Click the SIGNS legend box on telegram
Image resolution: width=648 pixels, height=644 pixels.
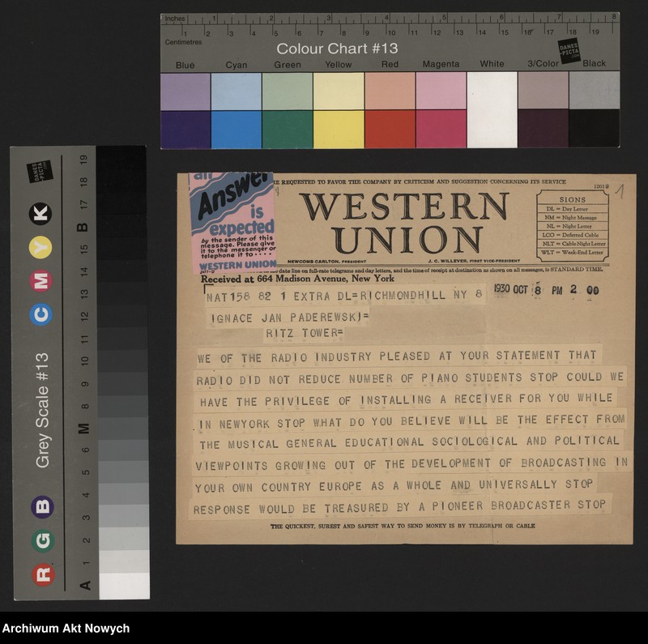pyautogui.click(x=573, y=226)
